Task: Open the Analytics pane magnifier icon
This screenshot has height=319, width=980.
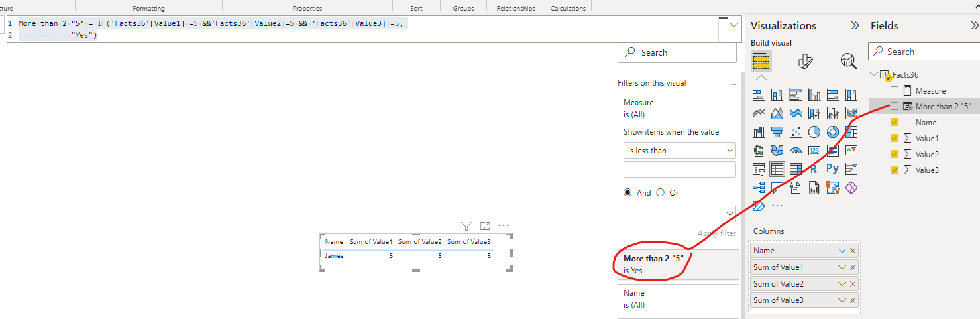Action: (x=848, y=62)
